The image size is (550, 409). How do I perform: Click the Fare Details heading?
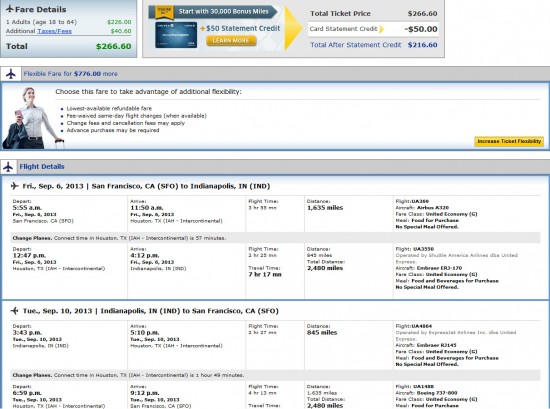point(40,9)
